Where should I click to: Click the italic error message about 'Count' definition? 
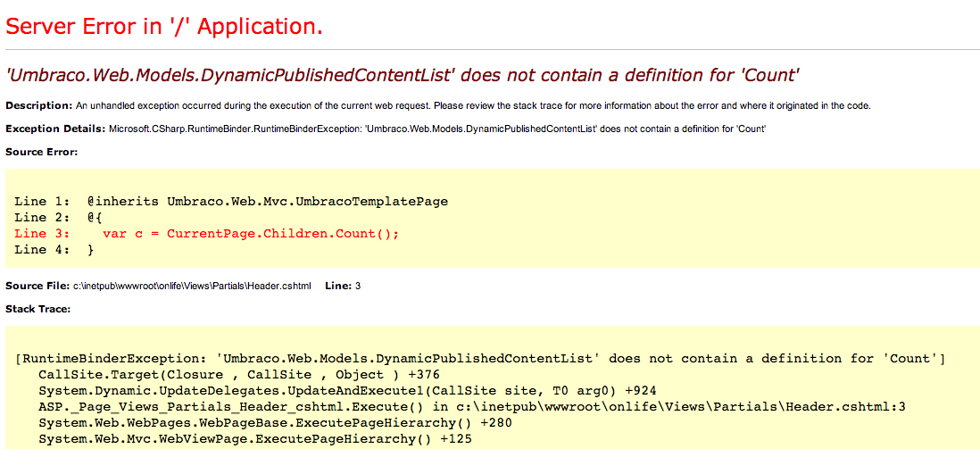point(403,76)
